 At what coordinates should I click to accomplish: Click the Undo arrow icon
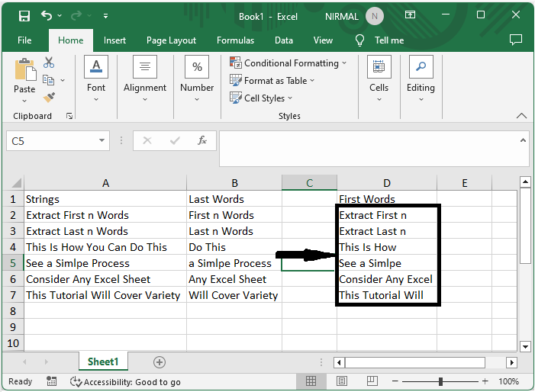[47, 16]
